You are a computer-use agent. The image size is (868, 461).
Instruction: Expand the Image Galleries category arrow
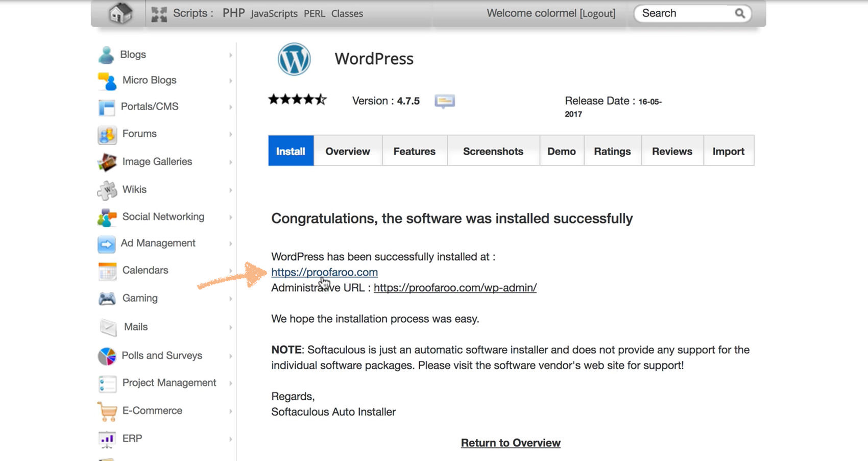[x=231, y=162]
